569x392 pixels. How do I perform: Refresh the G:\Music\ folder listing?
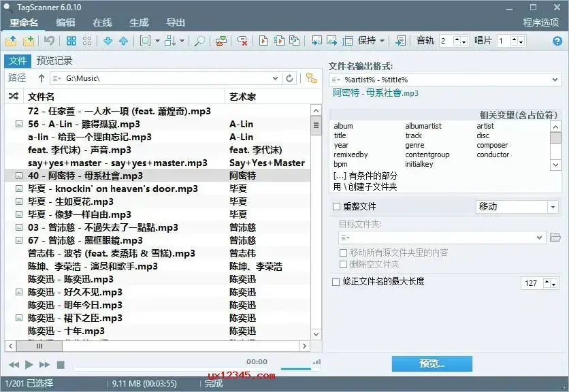click(289, 78)
